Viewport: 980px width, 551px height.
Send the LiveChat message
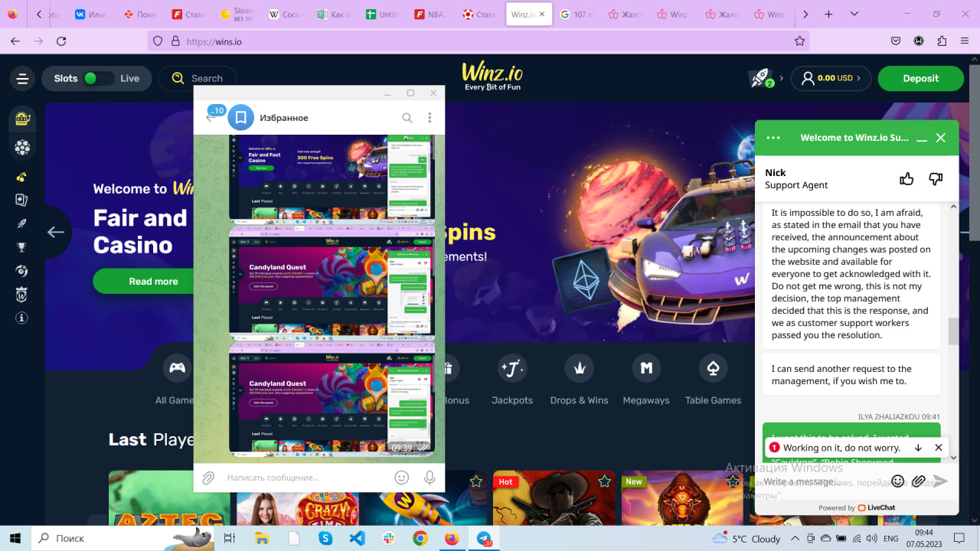click(x=940, y=481)
